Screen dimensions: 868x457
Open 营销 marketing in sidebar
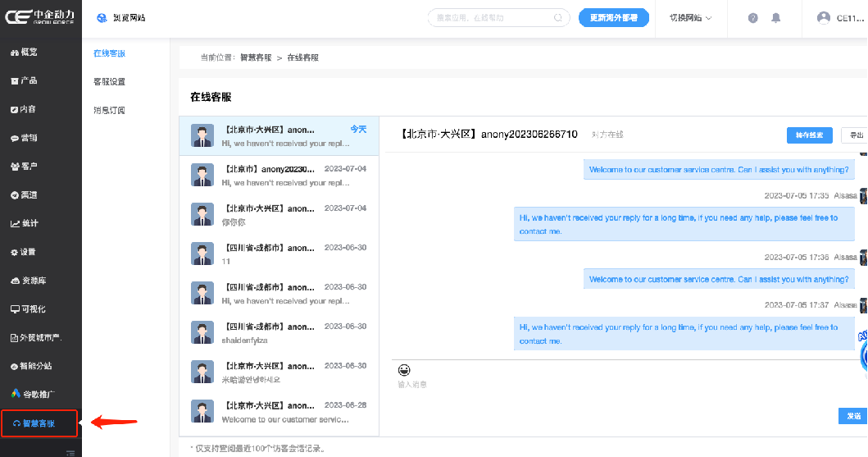[24, 138]
